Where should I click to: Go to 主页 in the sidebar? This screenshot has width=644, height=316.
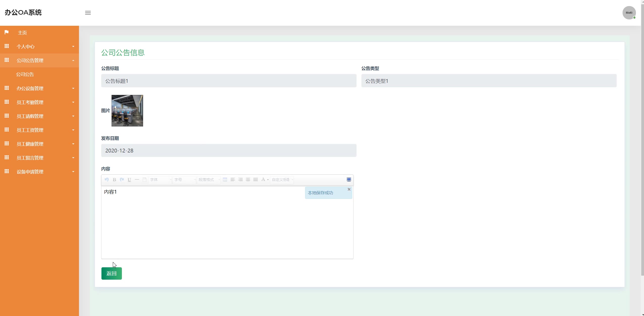[x=22, y=33]
